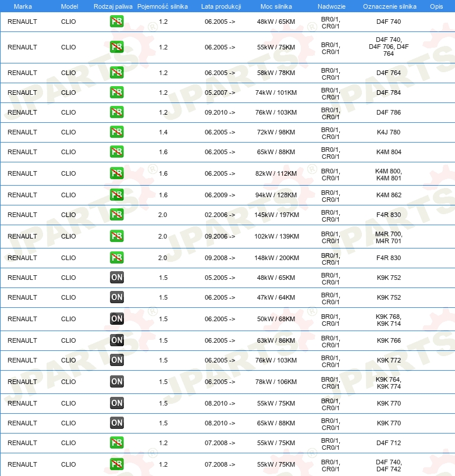Click the 09.2008 -> production date
The image size is (455, 476).
point(220,258)
